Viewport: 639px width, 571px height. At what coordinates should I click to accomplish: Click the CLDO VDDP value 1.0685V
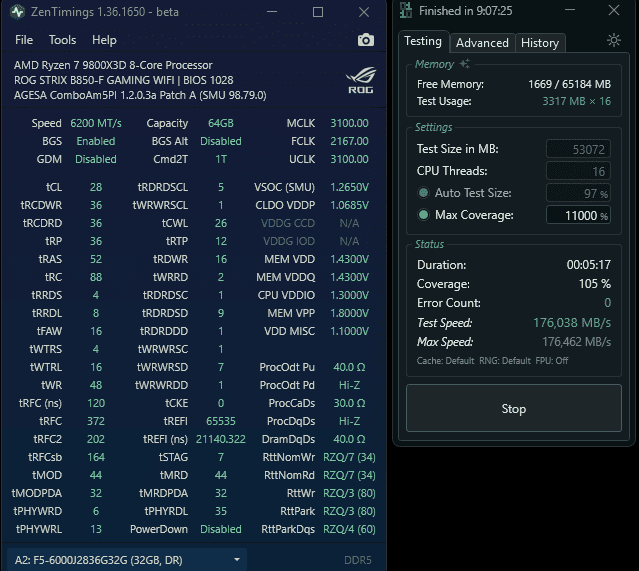349,205
